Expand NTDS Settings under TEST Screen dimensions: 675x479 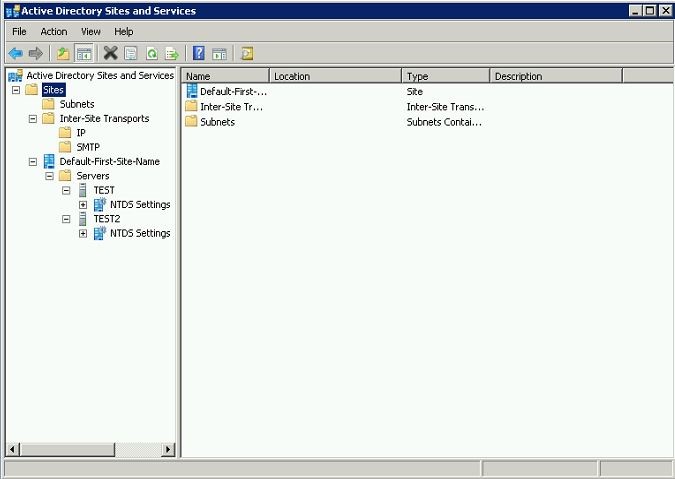(83, 205)
